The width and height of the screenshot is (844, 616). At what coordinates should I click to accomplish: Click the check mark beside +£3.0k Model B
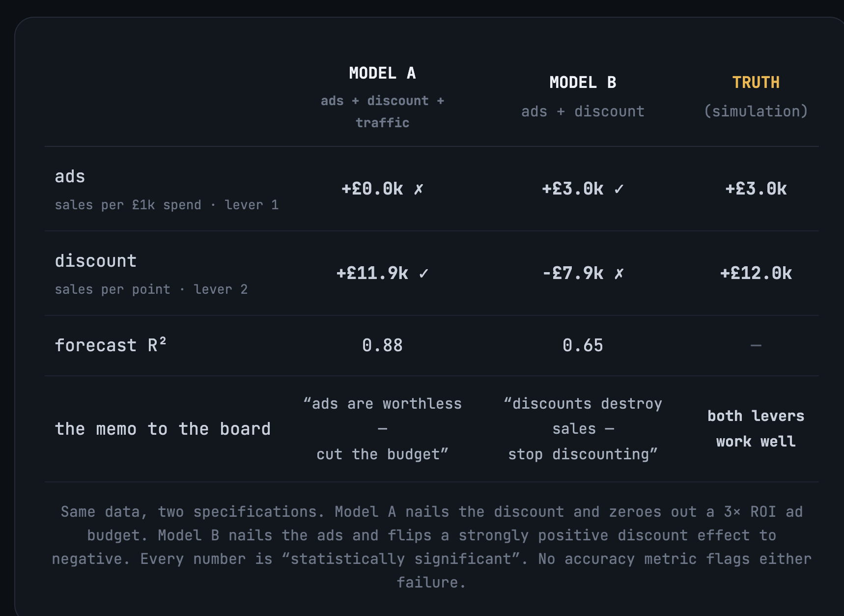click(x=619, y=189)
